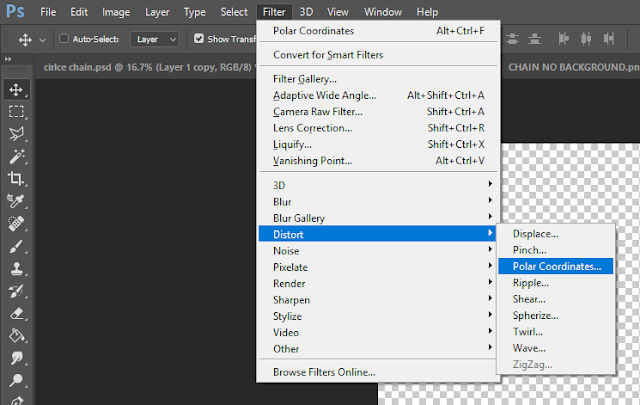
Task: Open the Layer menu
Action: [x=157, y=12]
